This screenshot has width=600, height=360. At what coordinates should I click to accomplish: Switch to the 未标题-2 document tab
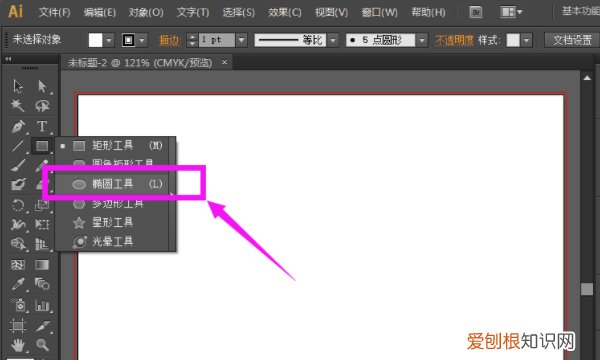click(x=140, y=62)
